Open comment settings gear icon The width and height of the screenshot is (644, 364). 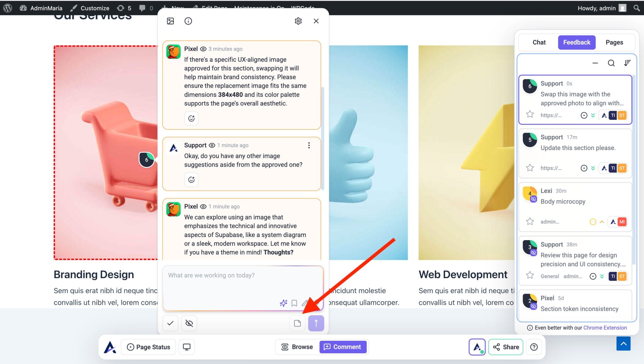click(298, 21)
